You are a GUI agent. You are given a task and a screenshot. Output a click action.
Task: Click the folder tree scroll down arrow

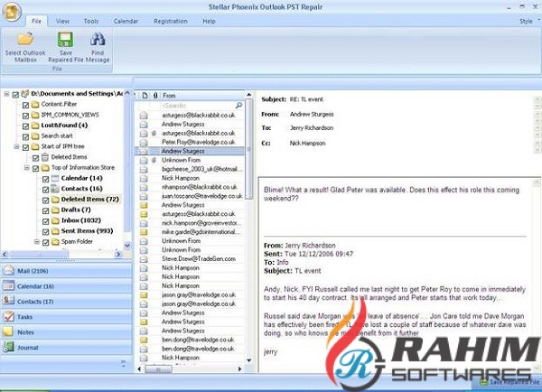click(x=127, y=246)
